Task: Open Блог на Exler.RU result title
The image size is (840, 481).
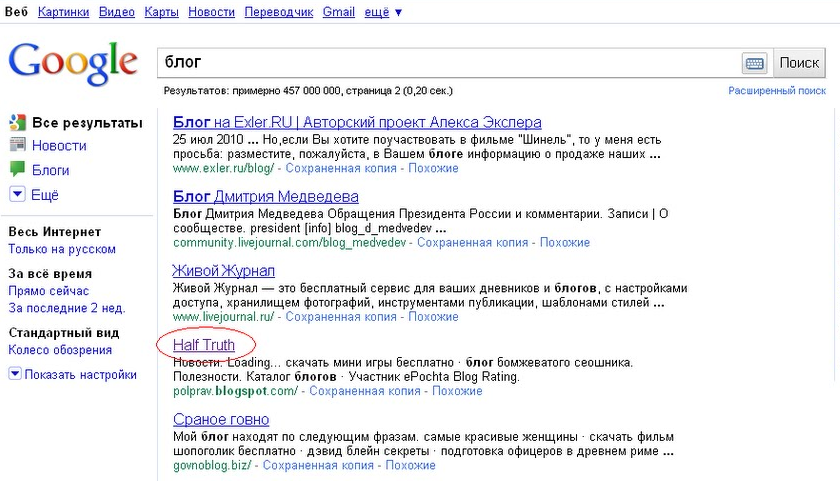Action: (x=357, y=122)
